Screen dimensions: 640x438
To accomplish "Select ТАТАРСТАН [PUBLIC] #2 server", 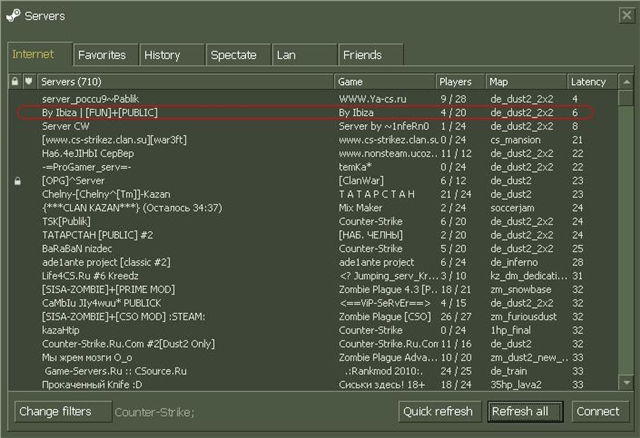I will click(312, 235).
